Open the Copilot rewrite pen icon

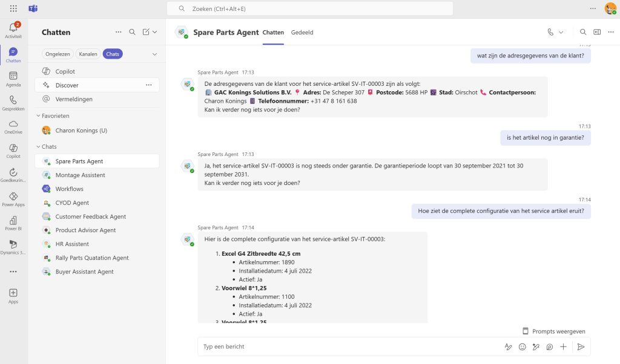click(x=536, y=346)
